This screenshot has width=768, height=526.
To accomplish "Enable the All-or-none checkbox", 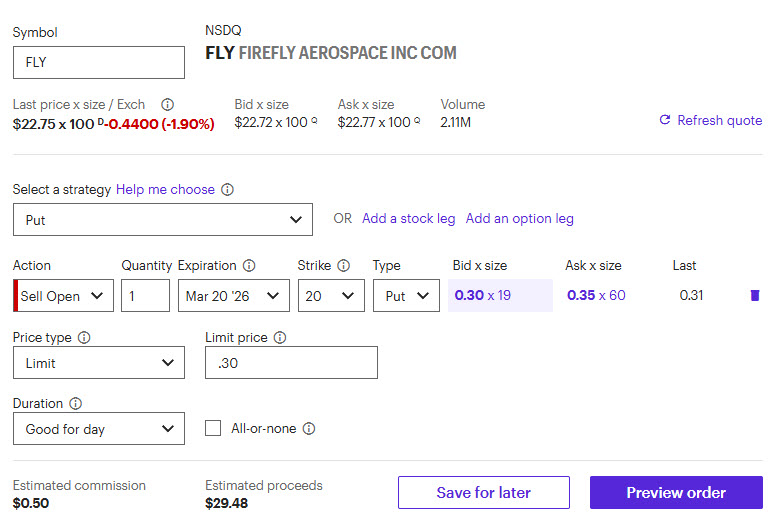I will (x=213, y=428).
